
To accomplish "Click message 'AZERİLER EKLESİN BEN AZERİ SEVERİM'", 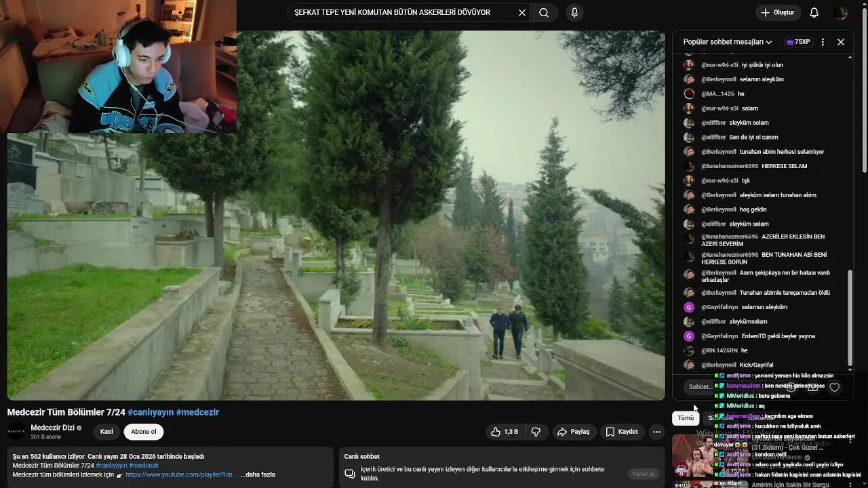I will (763, 241).
